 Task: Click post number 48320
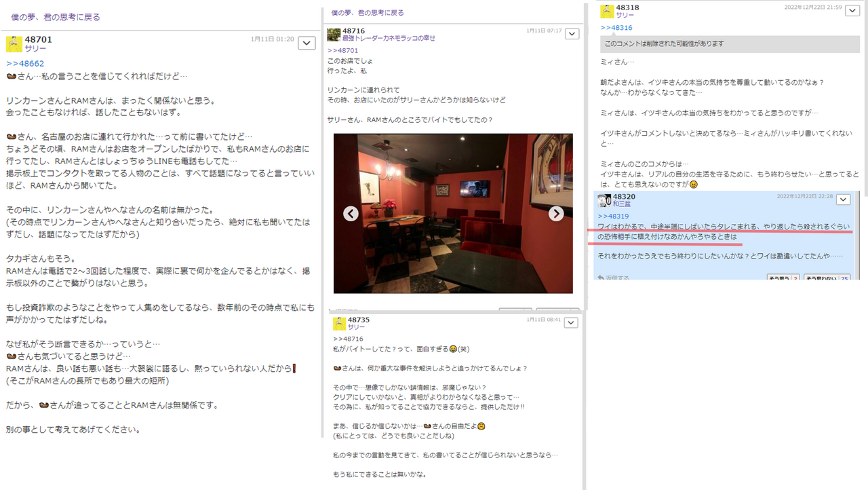624,197
